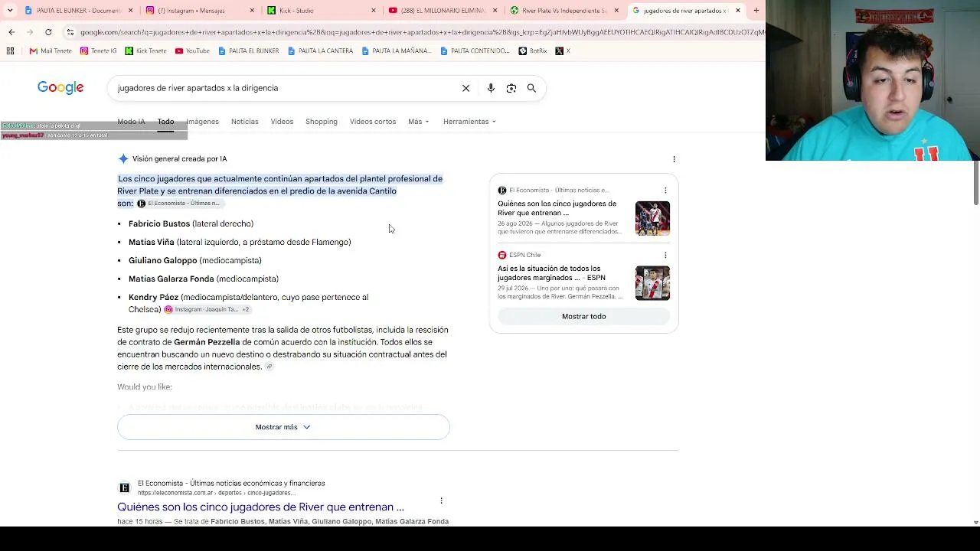This screenshot has width=980, height=551.
Task: Select the Shopping search tab
Action: (x=322, y=122)
